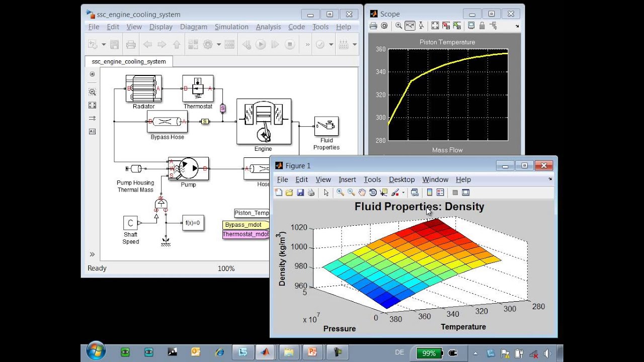Run the simulation with Play button
Viewport: 644px width, 362px height.
pyautogui.click(x=261, y=45)
